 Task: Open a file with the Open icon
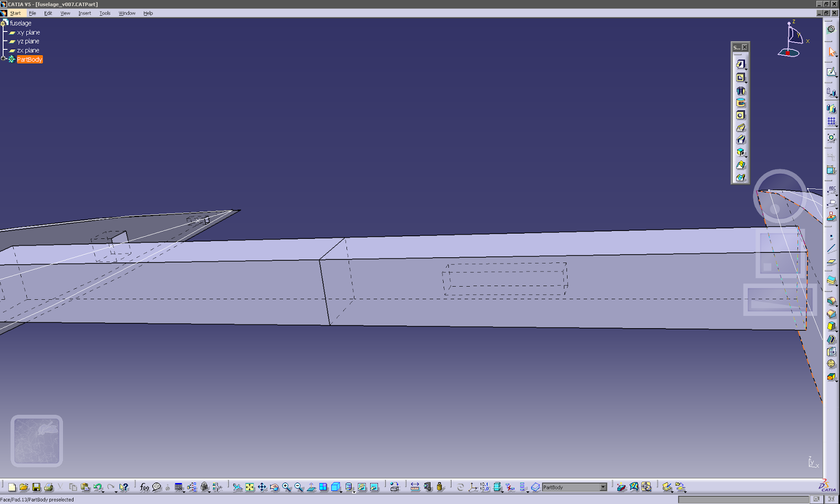pyautogui.click(x=24, y=487)
